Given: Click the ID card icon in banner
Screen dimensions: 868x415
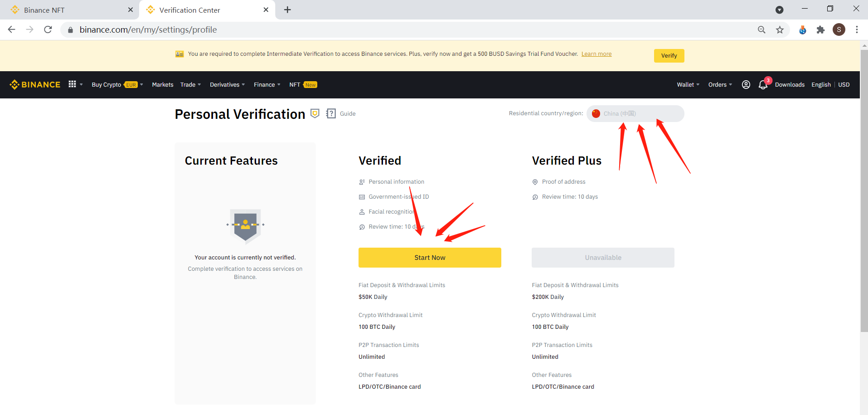Looking at the screenshot, I should tap(179, 54).
